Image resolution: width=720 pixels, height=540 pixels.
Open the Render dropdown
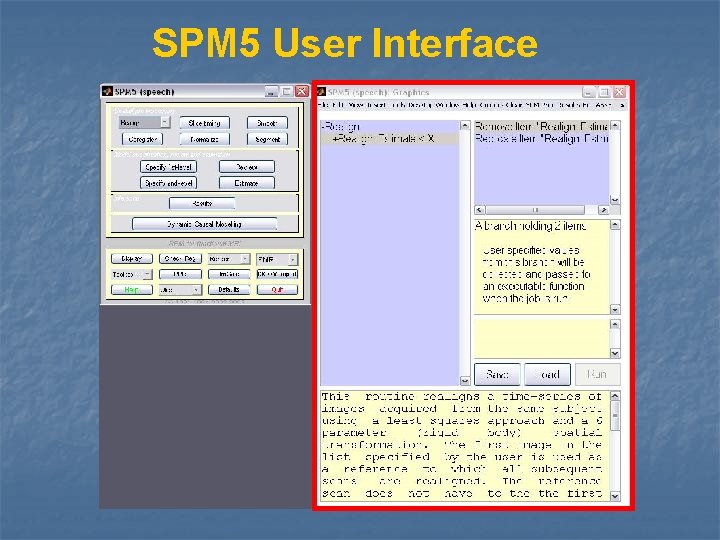(x=229, y=259)
